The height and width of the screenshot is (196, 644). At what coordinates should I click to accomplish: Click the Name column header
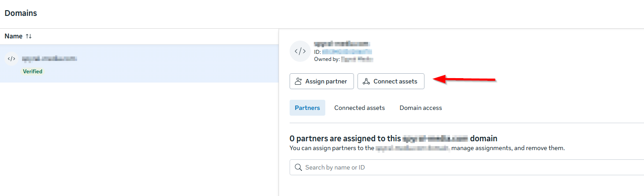pyautogui.click(x=14, y=36)
